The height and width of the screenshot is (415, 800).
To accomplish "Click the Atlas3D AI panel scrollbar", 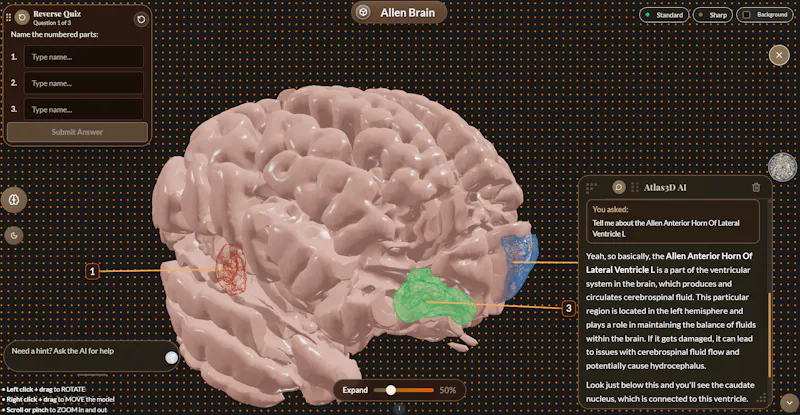I will pyautogui.click(x=769, y=334).
